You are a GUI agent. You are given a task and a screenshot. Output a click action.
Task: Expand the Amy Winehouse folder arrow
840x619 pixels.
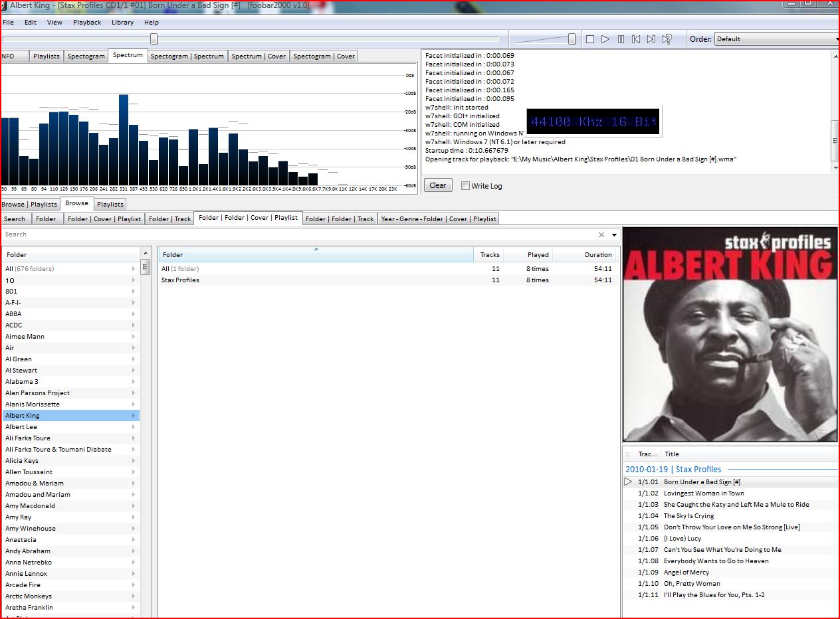pyautogui.click(x=134, y=529)
